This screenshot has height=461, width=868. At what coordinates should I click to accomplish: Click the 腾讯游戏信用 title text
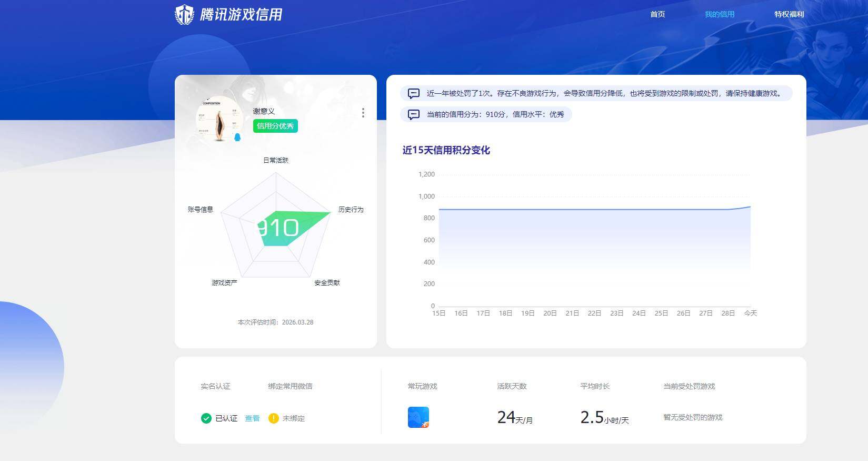tap(241, 15)
